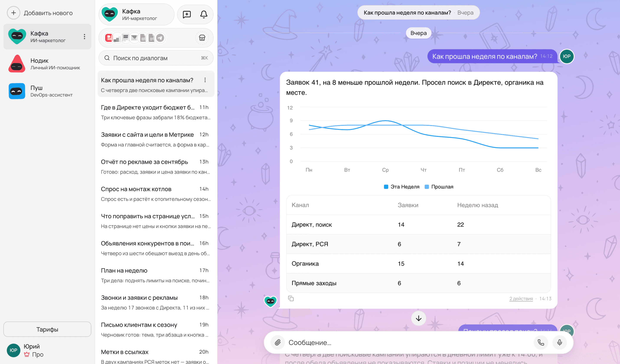Viewport: 620px width, 364px height.
Task: Open dialog 'План на неделю'
Action: [x=156, y=275]
